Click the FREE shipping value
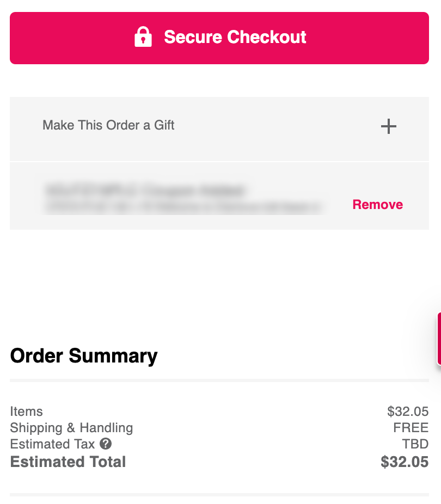The height and width of the screenshot is (504, 441). coord(411,428)
